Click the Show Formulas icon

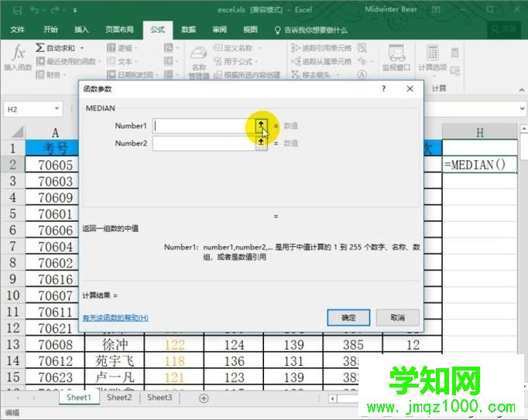[362, 48]
